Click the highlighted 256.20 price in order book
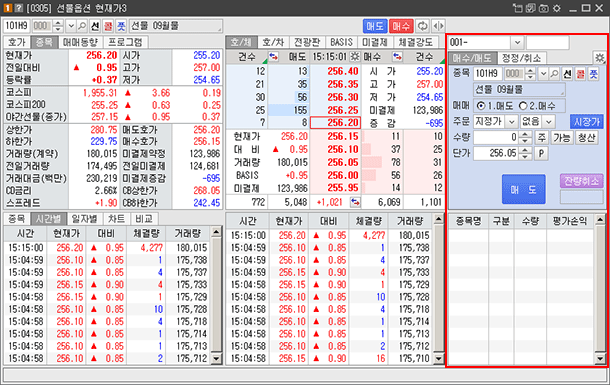610x385 pixels. (x=335, y=122)
